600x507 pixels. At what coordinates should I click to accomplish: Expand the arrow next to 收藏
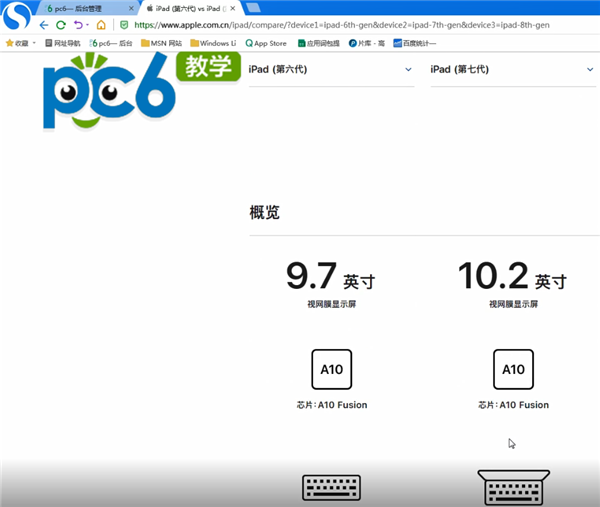34,43
